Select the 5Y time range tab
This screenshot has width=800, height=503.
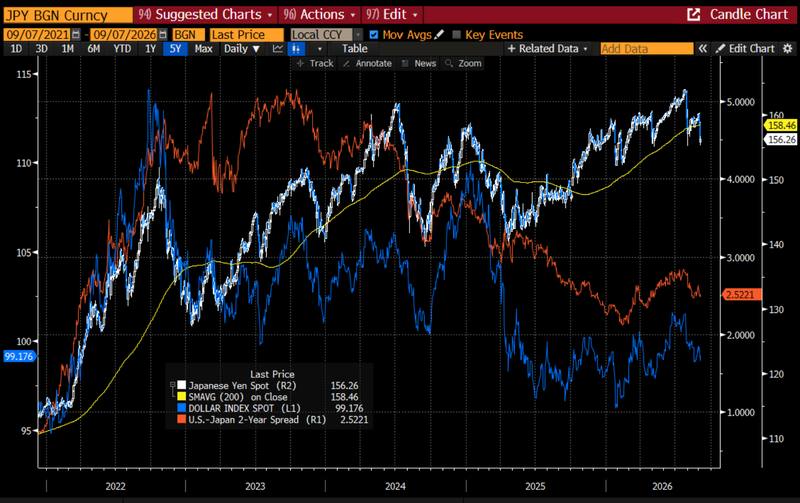tap(175, 49)
